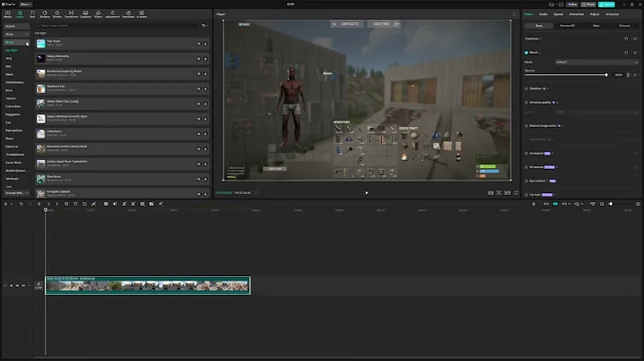Click the Cover button on the track
Screen dimensions: 644x361
(38, 286)
